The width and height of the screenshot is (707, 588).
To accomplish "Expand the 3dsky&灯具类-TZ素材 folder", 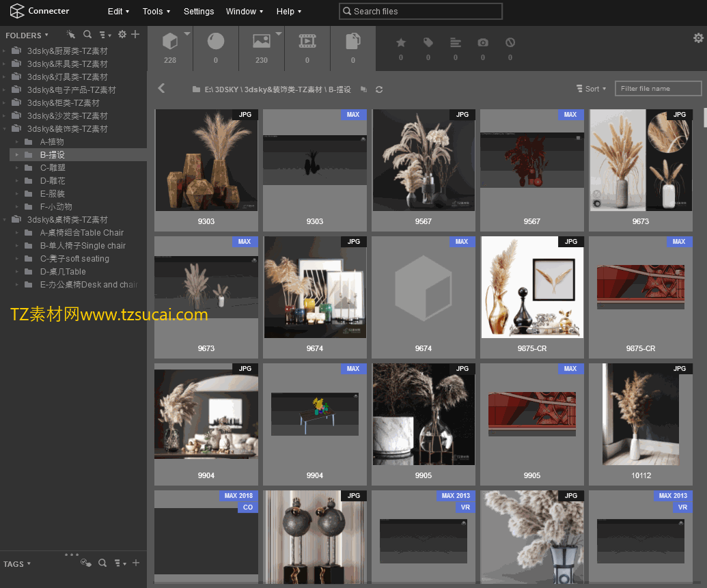I will 5,77.
